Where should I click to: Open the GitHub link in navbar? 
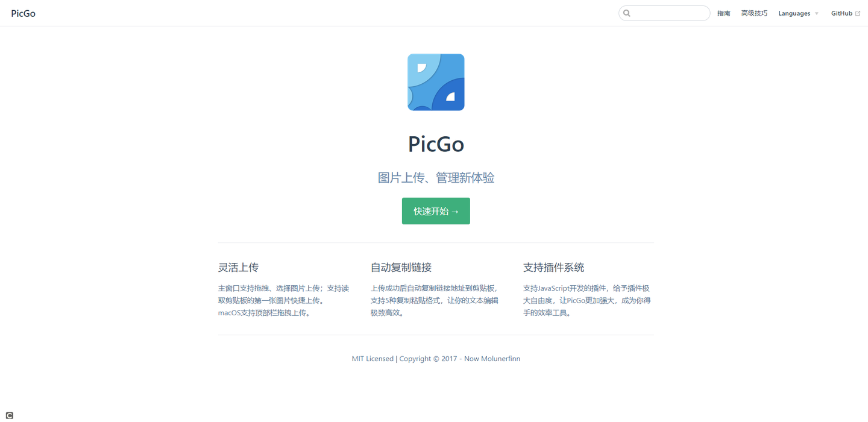846,13
